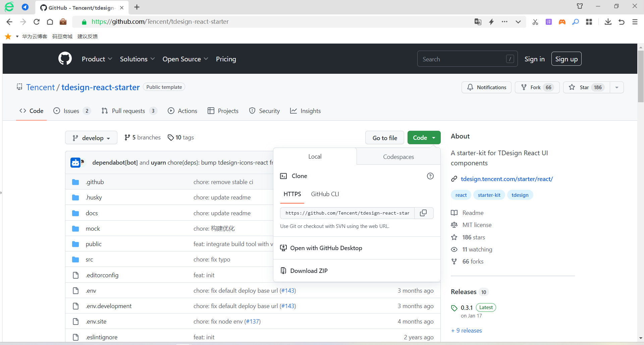Copy the HTTPS clone URL
This screenshot has width=644, height=345.
(424, 213)
